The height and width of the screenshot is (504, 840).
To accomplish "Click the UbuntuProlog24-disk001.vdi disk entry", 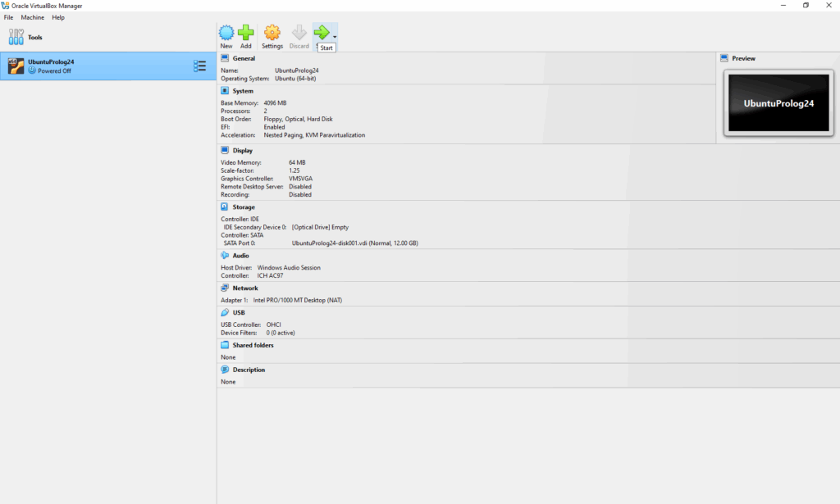I will pos(354,243).
